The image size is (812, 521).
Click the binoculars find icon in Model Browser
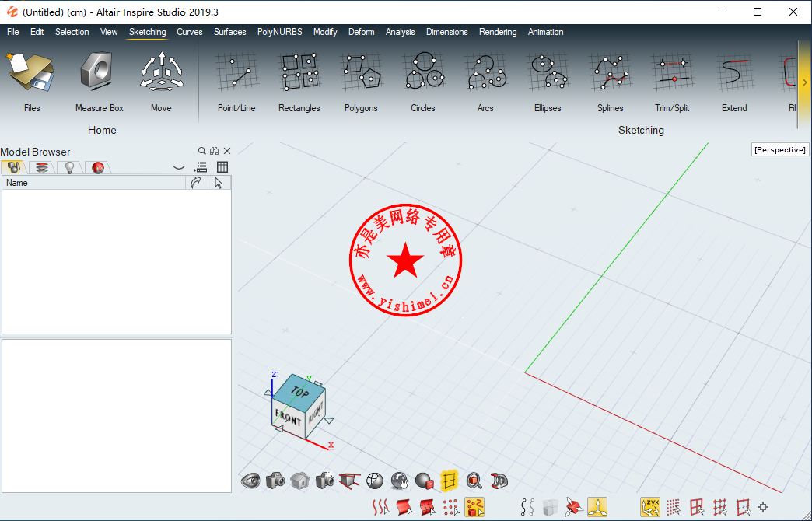[215, 151]
